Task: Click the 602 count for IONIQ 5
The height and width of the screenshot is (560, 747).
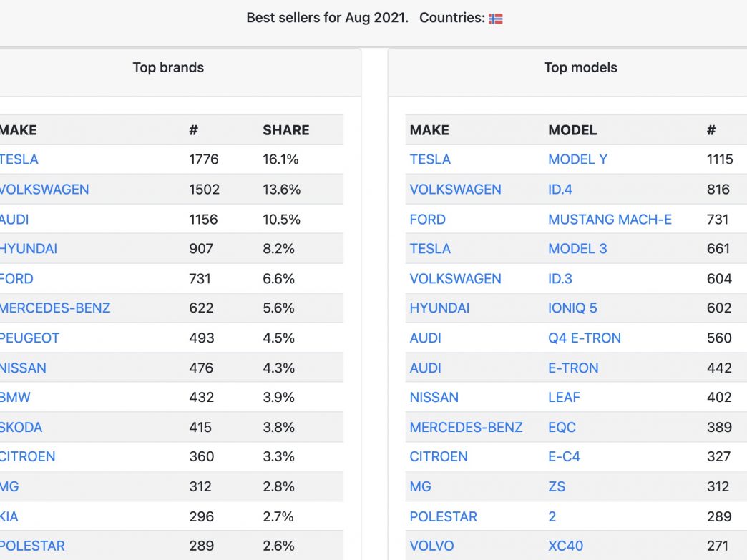Action: [x=719, y=308]
